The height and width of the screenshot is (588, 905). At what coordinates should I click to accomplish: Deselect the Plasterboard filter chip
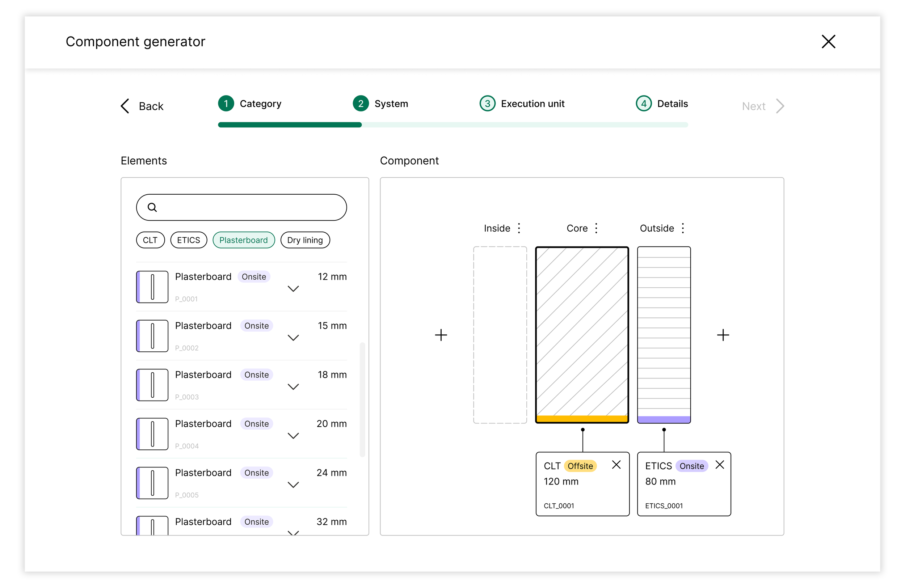[x=243, y=240]
